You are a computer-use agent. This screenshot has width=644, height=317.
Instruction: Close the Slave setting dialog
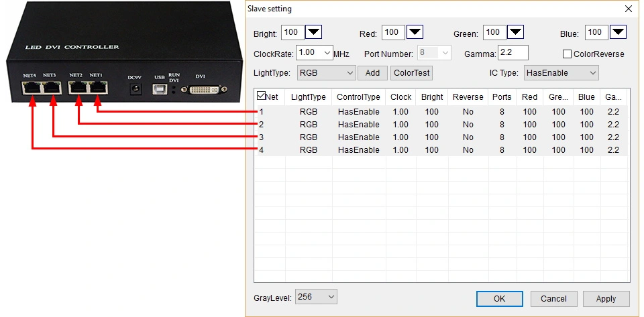[x=629, y=9]
